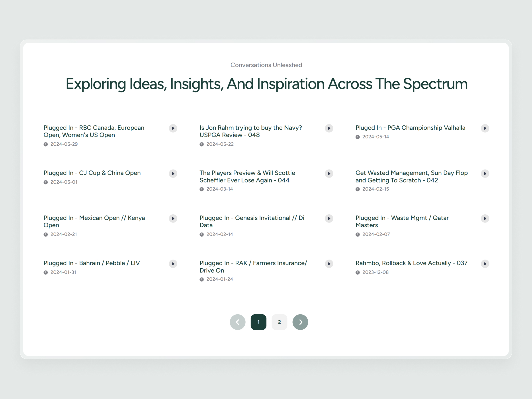Play the PGA Championship Valhalla episode
532x399 pixels.
(485, 128)
